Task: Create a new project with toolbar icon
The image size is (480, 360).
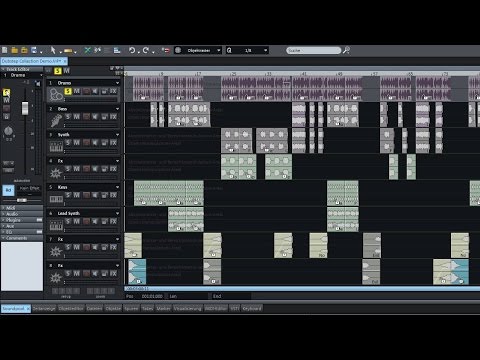Action: click(x=5, y=50)
